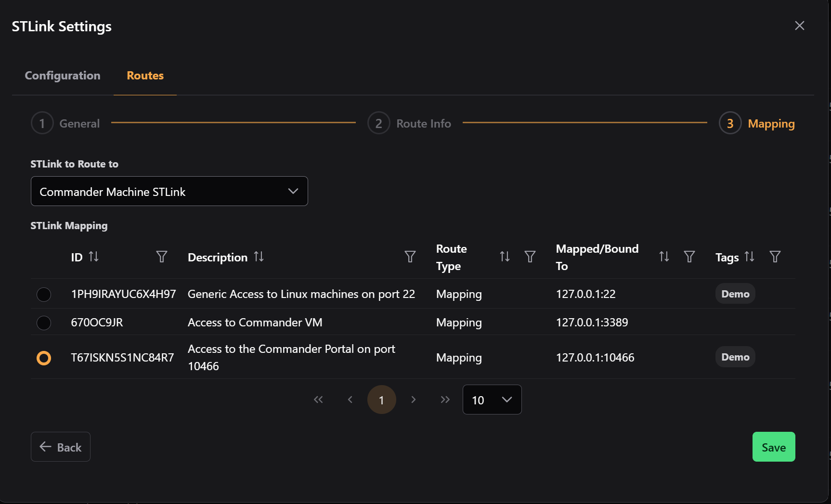Viewport: 831px width, 504px height.
Task: Filter the Mapped/Bound To column
Action: pos(689,257)
